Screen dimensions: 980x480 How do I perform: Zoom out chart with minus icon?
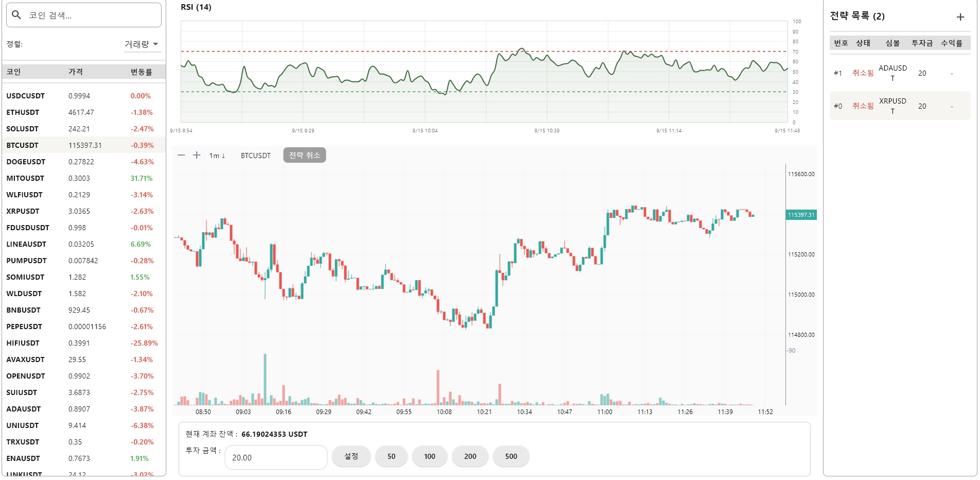(x=181, y=155)
